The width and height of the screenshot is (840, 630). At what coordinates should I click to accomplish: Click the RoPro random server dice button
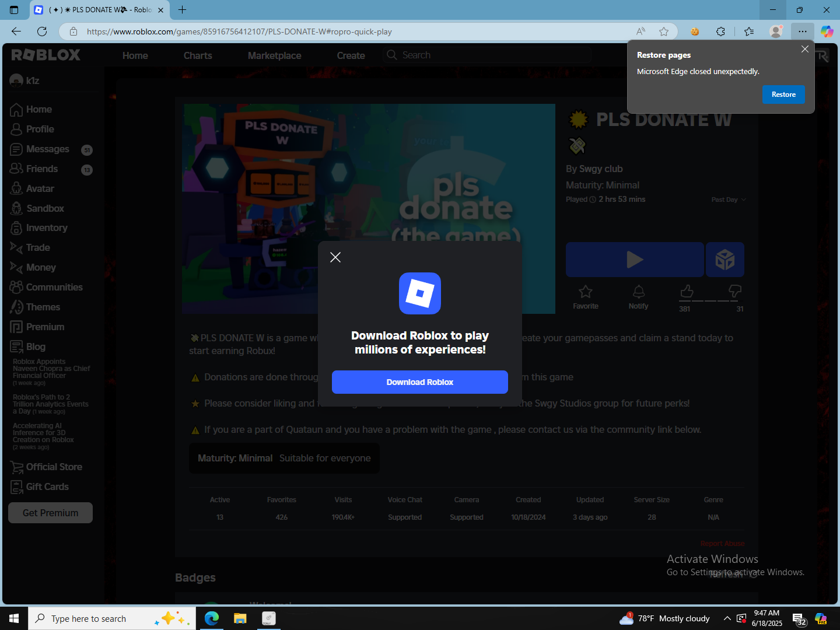coord(725,260)
